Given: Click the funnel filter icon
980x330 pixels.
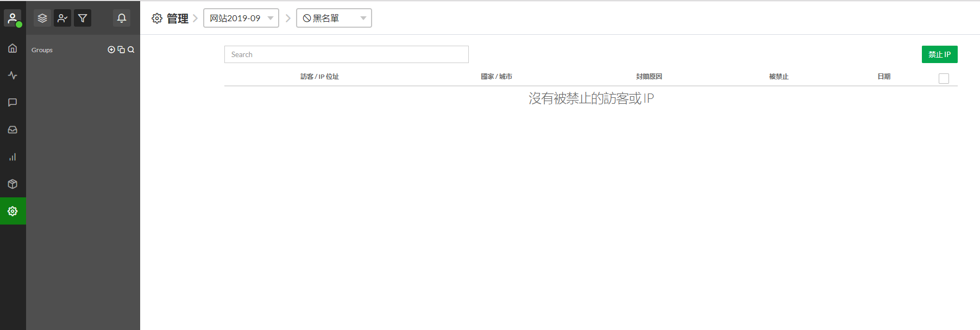Looking at the screenshot, I should coord(83,18).
